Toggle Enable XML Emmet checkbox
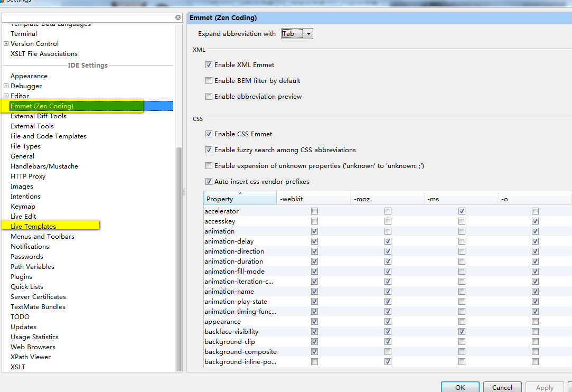Viewport: 572px width, 392px height. tap(209, 64)
